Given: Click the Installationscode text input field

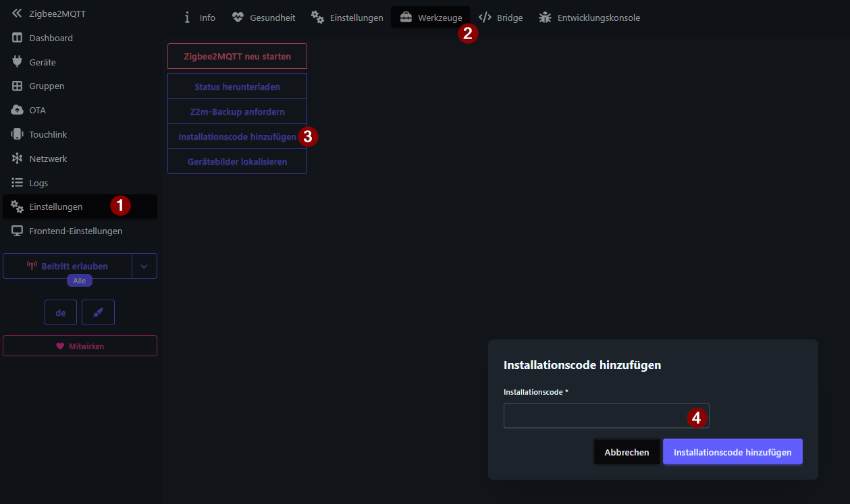Looking at the screenshot, I should (x=594, y=416).
